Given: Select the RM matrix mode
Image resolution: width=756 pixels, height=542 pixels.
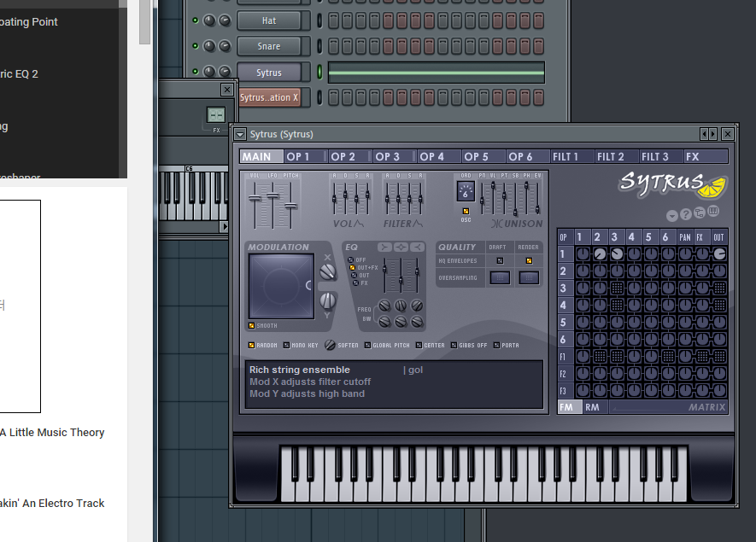Looking at the screenshot, I should pyautogui.click(x=595, y=407).
